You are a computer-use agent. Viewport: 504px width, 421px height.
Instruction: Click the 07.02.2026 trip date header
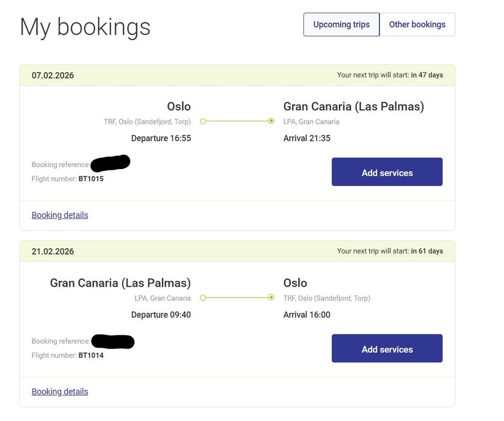click(52, 75)
